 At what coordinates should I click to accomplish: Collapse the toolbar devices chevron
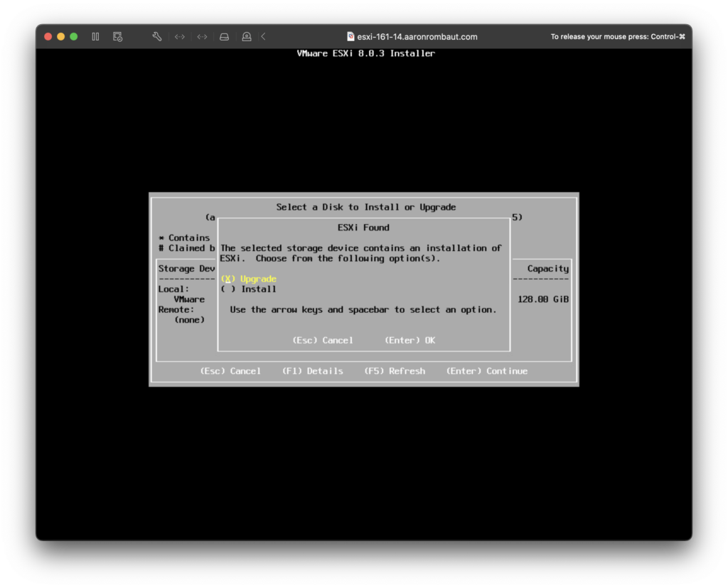pyautogui.click(x=263, y=36)
